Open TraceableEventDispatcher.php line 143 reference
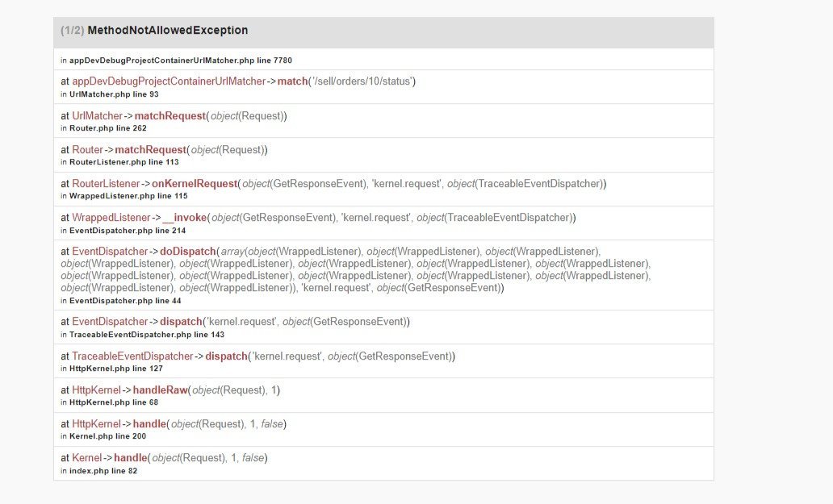 coord(147,335)
